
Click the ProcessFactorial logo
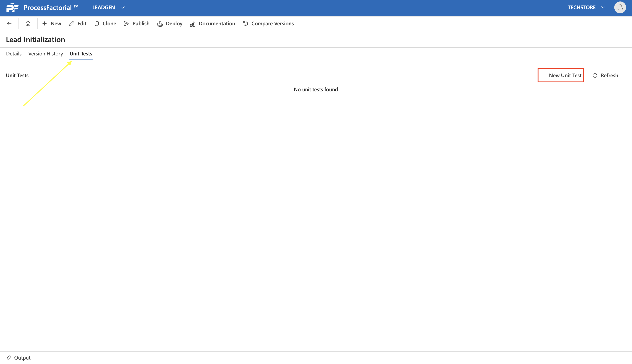coord(13,8)
